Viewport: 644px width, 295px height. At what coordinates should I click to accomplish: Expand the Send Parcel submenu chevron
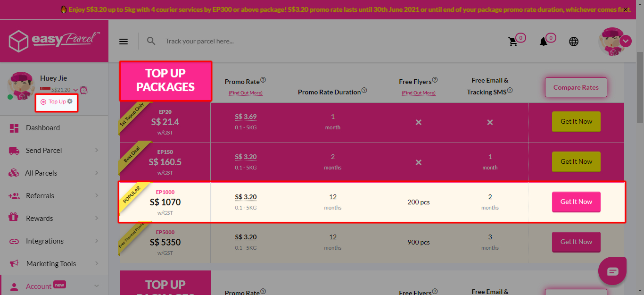click(x=96, y=150)
